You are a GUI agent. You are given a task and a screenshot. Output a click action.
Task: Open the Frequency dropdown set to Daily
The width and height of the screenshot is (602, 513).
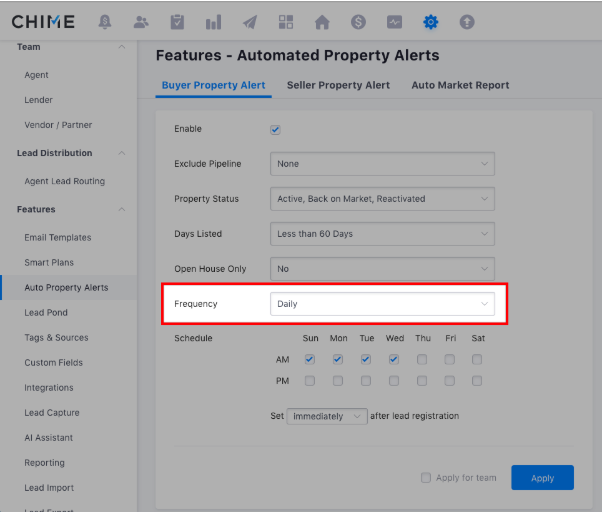[x=382, y=304]
